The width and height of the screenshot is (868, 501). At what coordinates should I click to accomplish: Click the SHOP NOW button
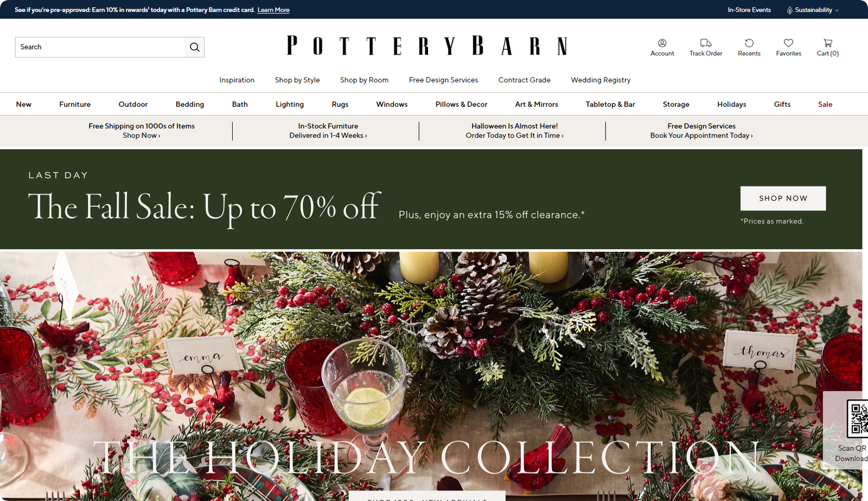pos(783,198)
